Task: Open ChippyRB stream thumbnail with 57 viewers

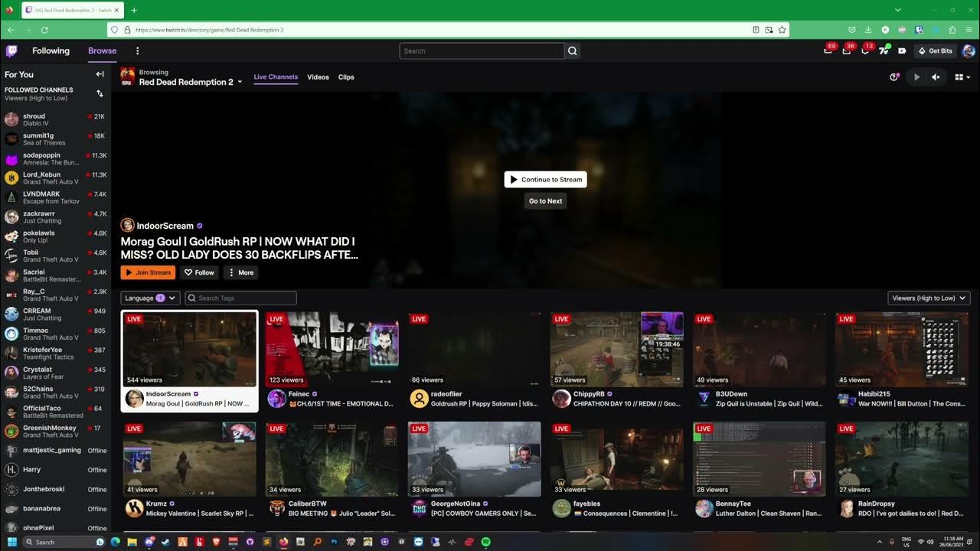Action: pos(616,348)
